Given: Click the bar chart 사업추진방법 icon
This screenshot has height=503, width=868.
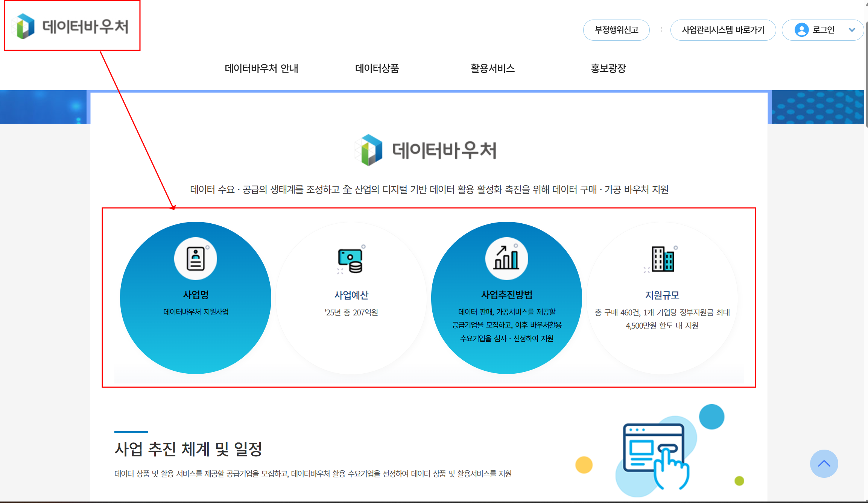Looking at the screenshot, I should (506, 258).
